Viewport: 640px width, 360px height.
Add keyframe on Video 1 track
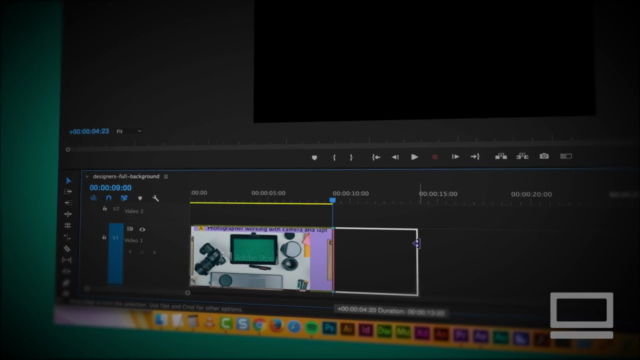click(142, 252)
